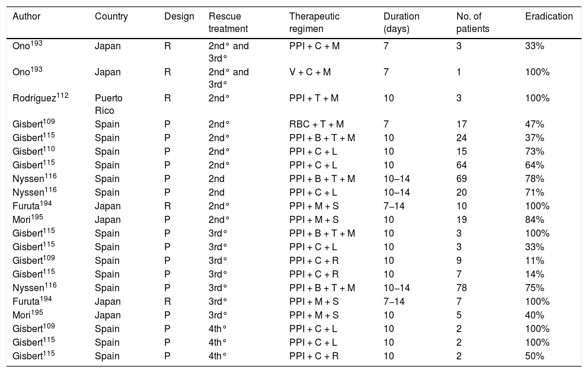Viewport: 588px width, 373px height.
Task: Click the Rescue treatment column header
Action: (228, 23)
